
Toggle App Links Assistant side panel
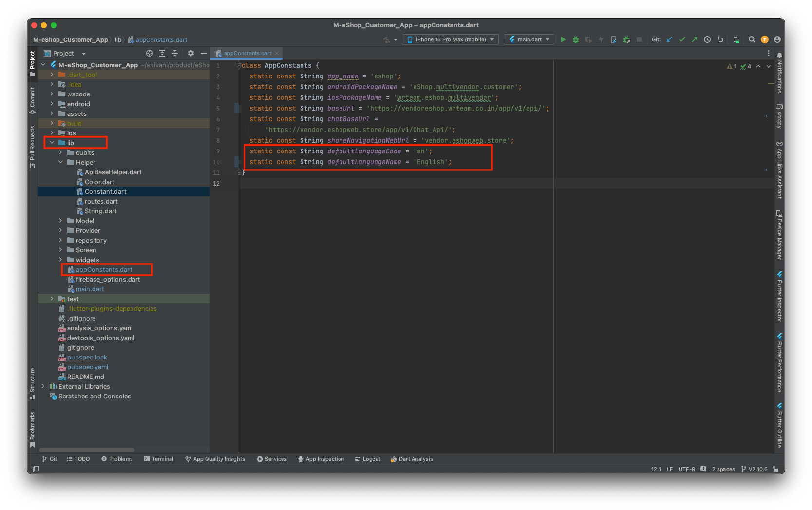pyautogui.click(x=779, y=170)
